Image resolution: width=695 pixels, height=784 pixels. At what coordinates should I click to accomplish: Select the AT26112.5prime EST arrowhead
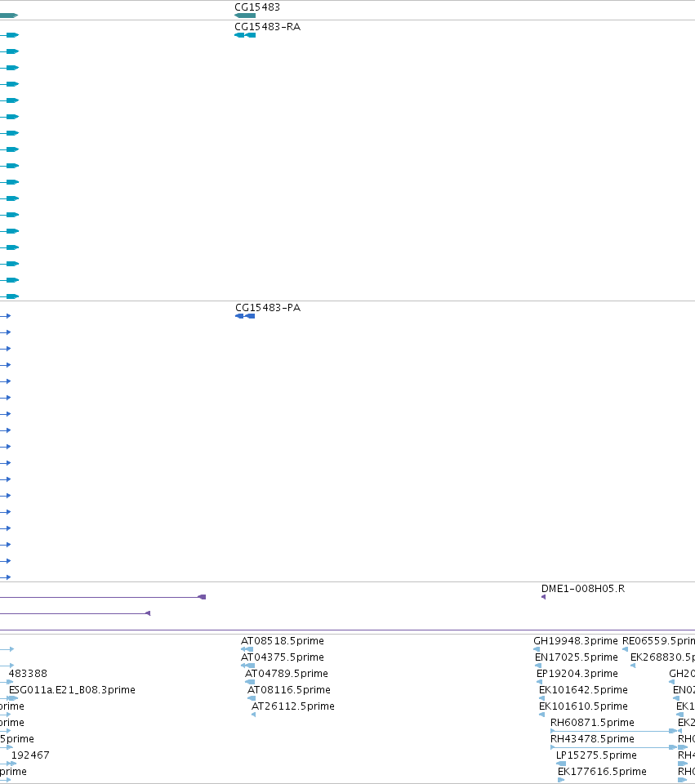[x=253, y=715]
